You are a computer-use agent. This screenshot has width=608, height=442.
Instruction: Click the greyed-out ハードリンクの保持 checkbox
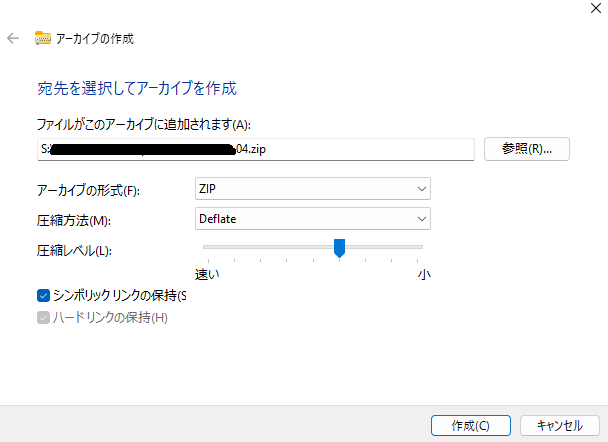[43, 318]
